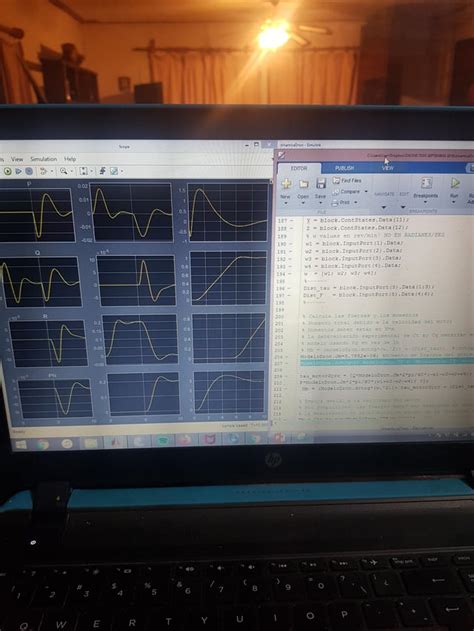
Task: Expand the dropdown arrow under New
Action: pyautogui.click(x=286, y=203)
